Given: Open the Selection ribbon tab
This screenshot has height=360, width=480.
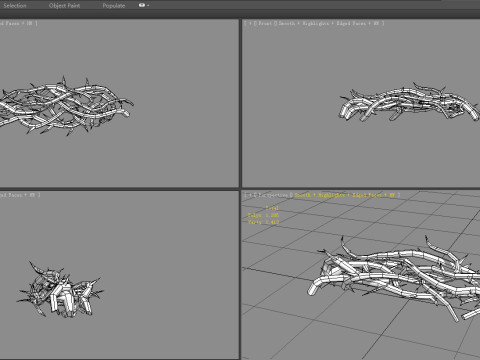Looking at the screenshot, I should tap(15, 6).
